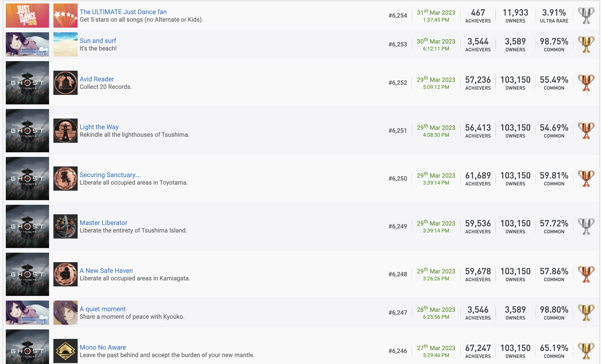Click the Light the Way lighthouse icon
Screen dimensions: 601x364
pyautogui.click(x=66, y=131)
